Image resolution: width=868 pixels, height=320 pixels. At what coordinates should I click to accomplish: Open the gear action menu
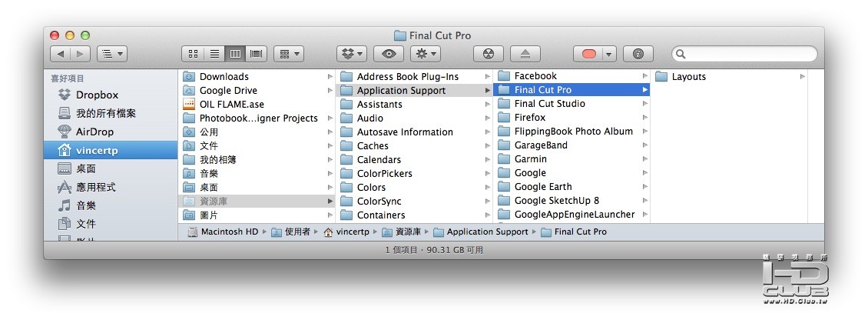point(425,54)
